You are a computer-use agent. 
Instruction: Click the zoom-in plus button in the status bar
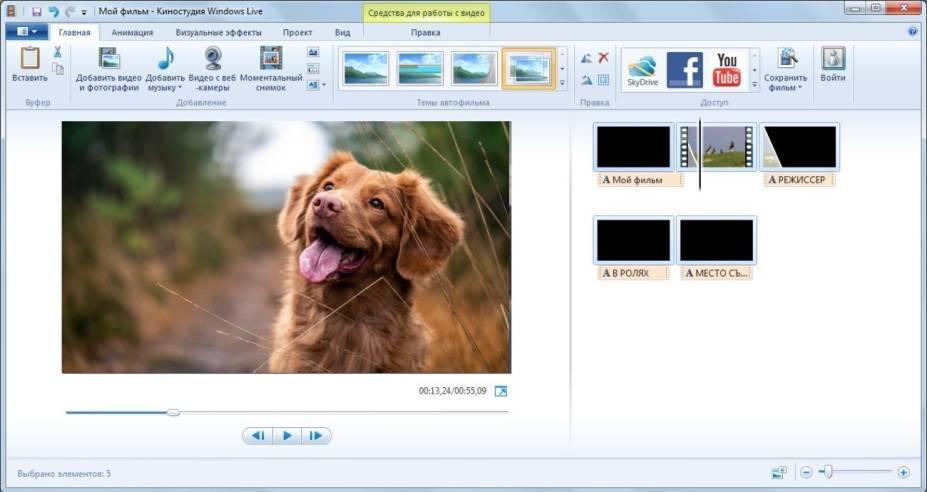point(903,472)
